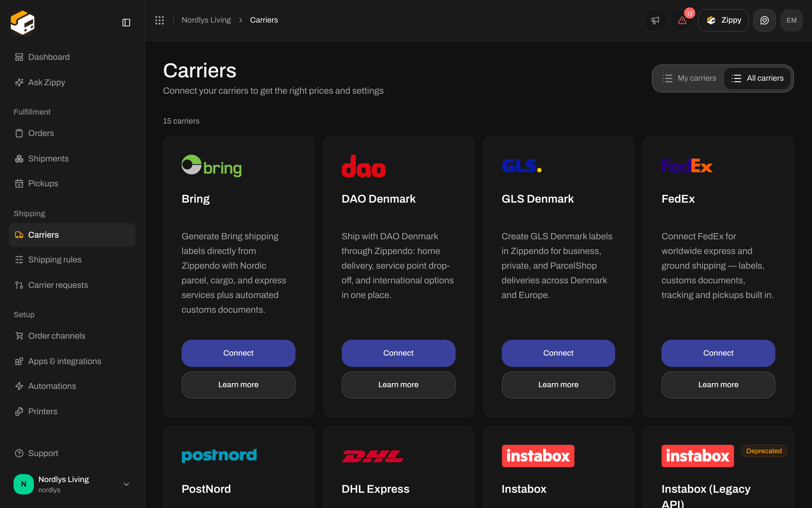
Task: Go to Dashboard in the sidebar
Action: [72, 57]
